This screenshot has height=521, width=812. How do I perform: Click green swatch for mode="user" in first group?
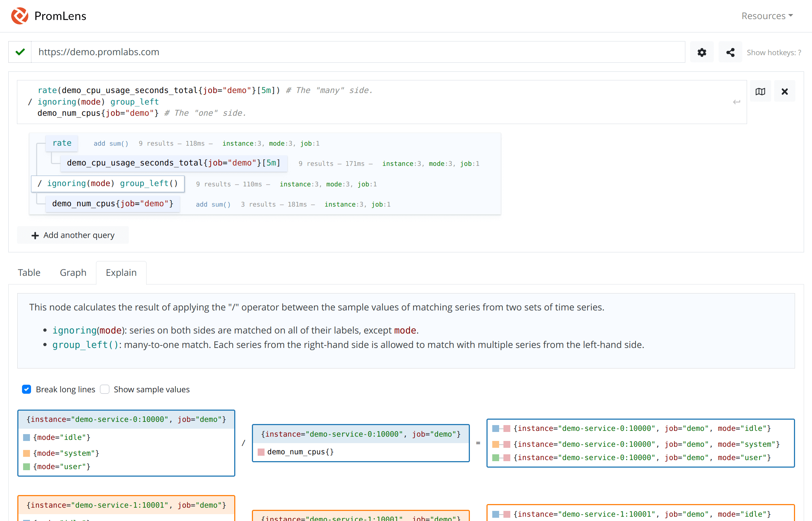pos(26,467)
